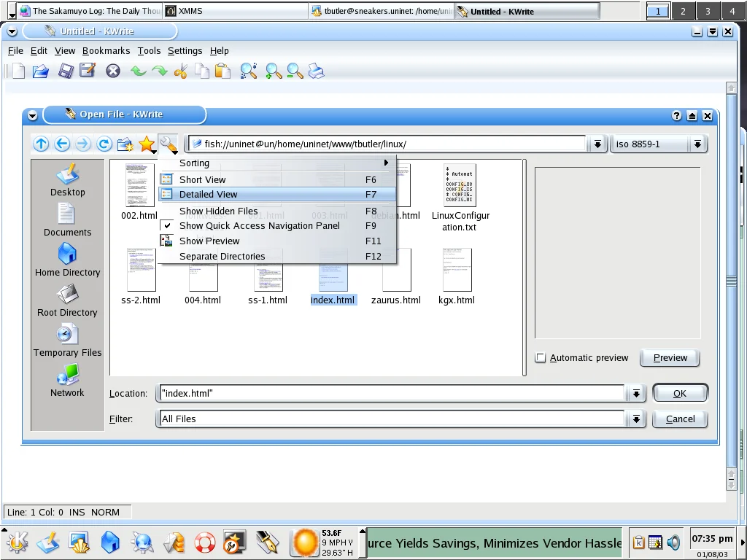Reload the current folder listing
Viewport: 747px width, 560px height.
[104, 144]
